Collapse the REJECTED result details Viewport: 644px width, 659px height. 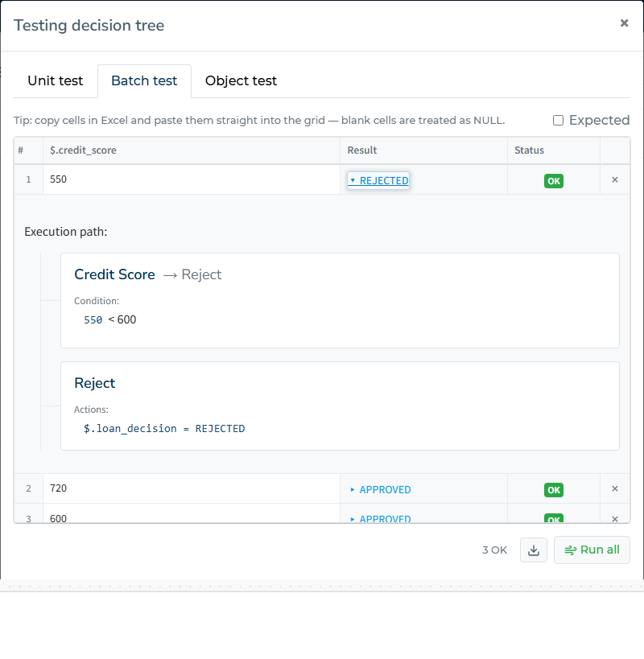click(x=378, y=180)
